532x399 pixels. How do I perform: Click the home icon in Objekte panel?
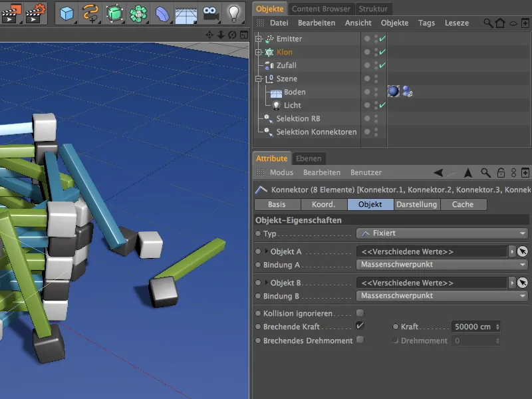(500, 23)
